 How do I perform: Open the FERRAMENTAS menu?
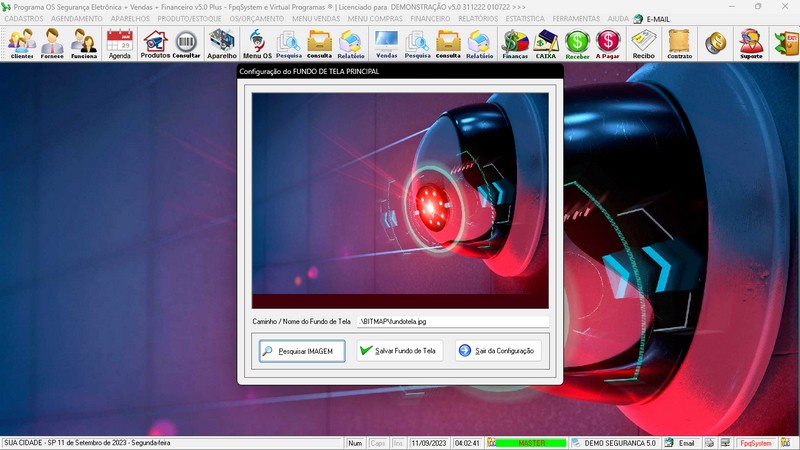click(x=576, y=18)
